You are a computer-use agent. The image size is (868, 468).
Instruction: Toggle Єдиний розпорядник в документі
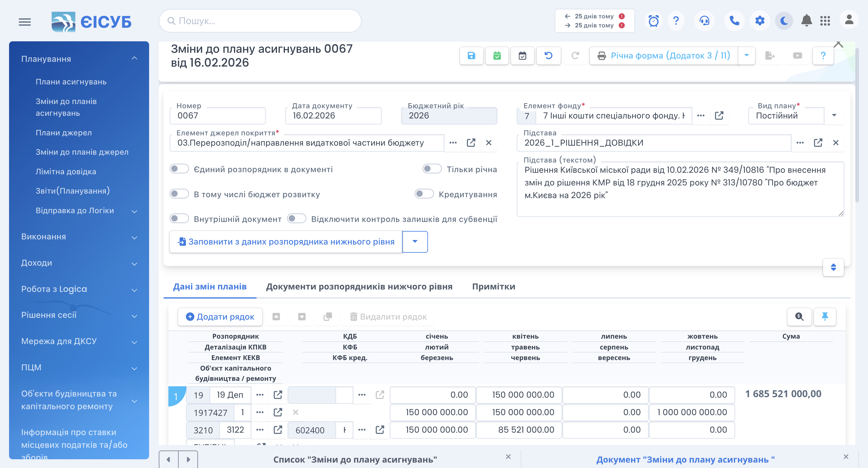(179, 169)
